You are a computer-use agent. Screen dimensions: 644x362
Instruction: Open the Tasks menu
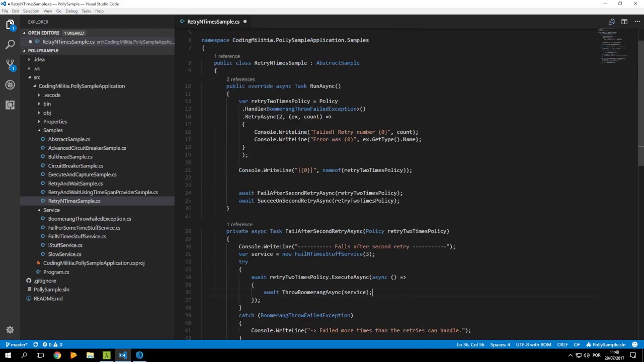pos(86,11)
